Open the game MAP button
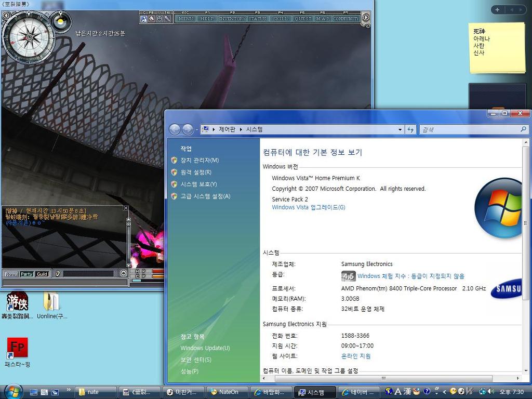 323,19
